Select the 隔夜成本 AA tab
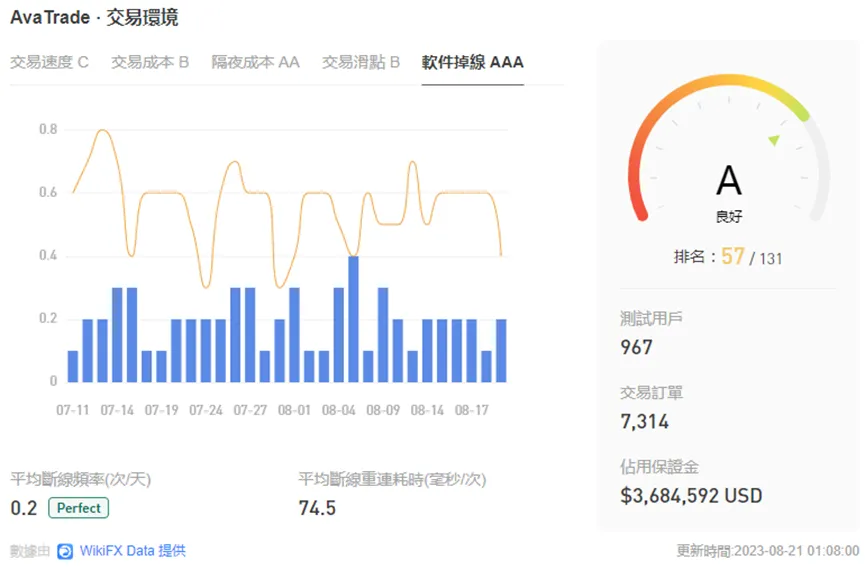The width and height of the screenshot is (865, 569). point(255,62)
